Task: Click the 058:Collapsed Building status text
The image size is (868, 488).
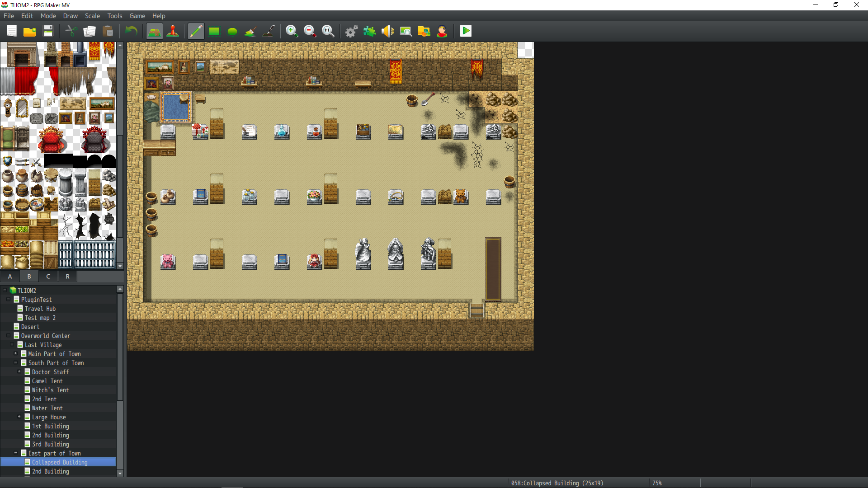Action: (557, 483)
